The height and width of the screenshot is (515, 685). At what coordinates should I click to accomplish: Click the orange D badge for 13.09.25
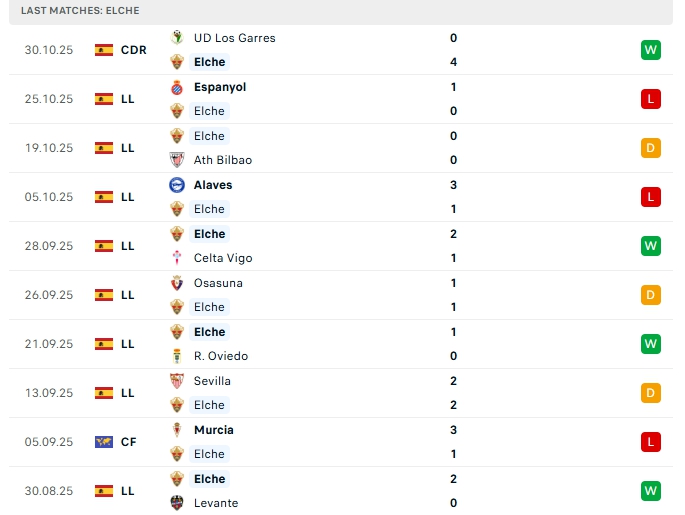(x=651, y=393)
